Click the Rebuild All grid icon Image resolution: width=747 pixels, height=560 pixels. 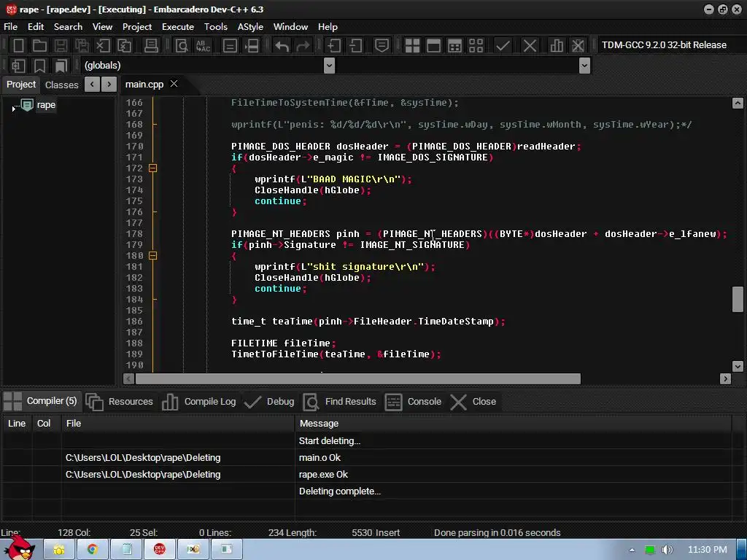pyautogui.click(x=476, y=45)
